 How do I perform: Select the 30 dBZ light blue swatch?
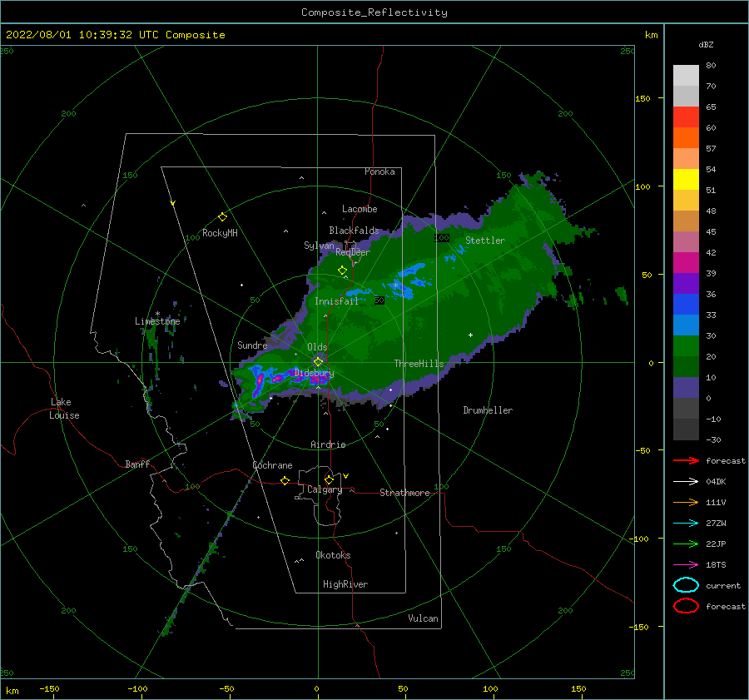click(686, 325)
